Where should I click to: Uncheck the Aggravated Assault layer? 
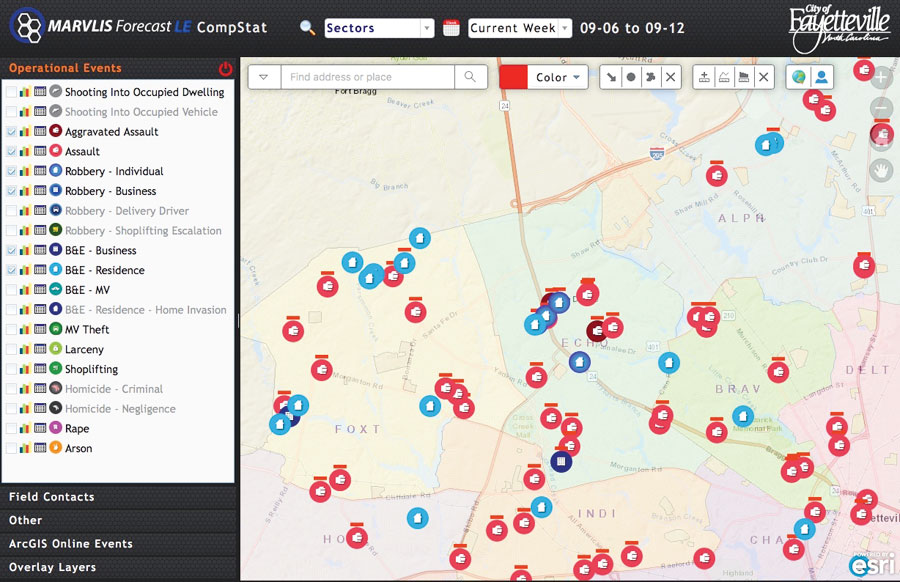(11, 131)
